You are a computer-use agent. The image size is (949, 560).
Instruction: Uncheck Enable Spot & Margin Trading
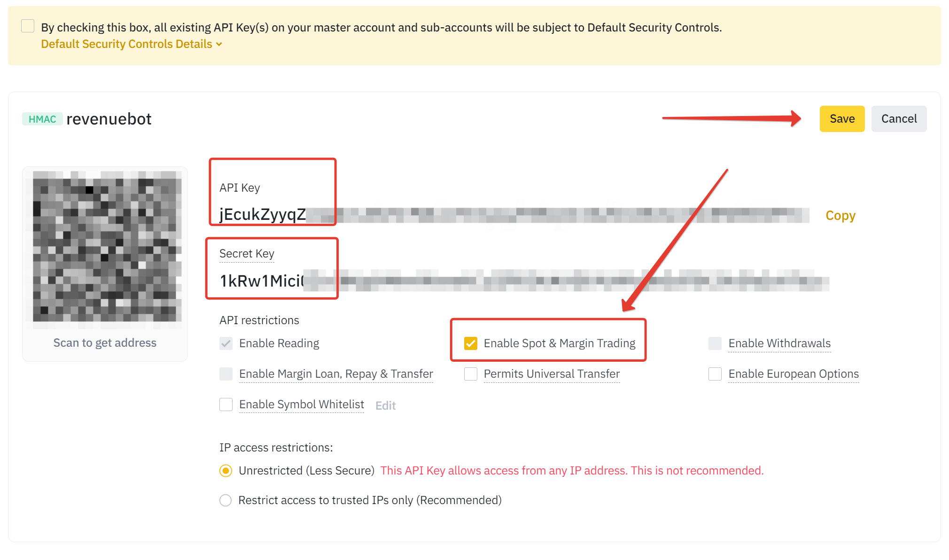click(x=471, y=343)
